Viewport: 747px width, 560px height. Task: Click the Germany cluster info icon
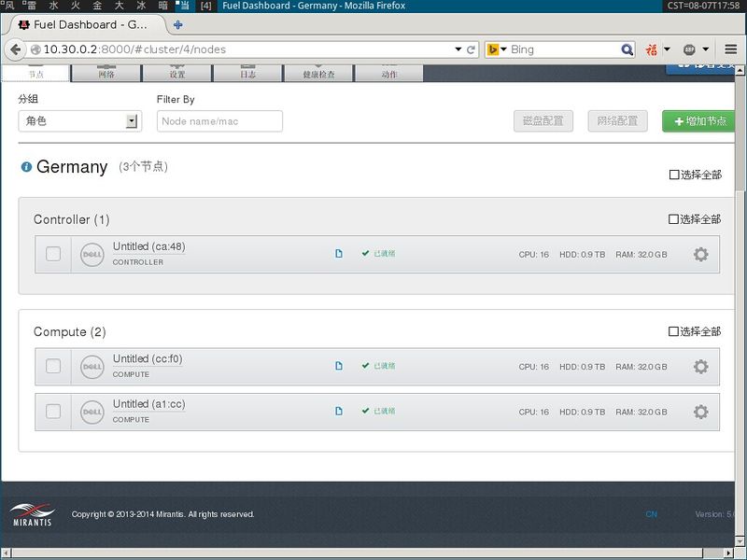[26, 167]
